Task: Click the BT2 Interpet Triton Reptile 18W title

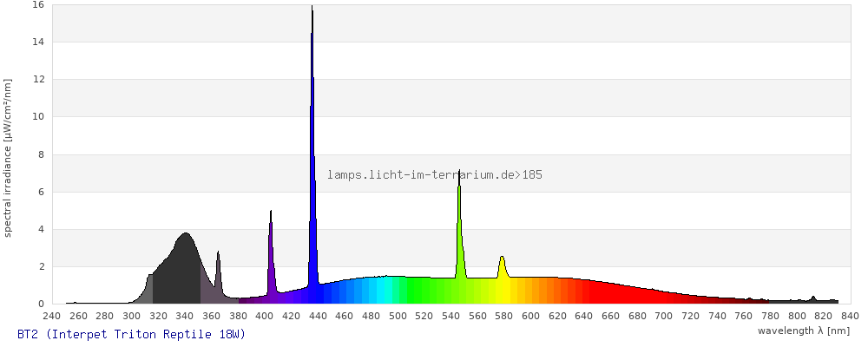Action: tap(132, 334)
